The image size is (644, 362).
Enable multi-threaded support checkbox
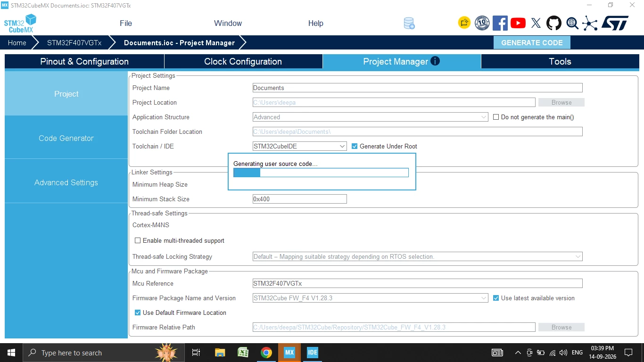[x=138, y=240]
